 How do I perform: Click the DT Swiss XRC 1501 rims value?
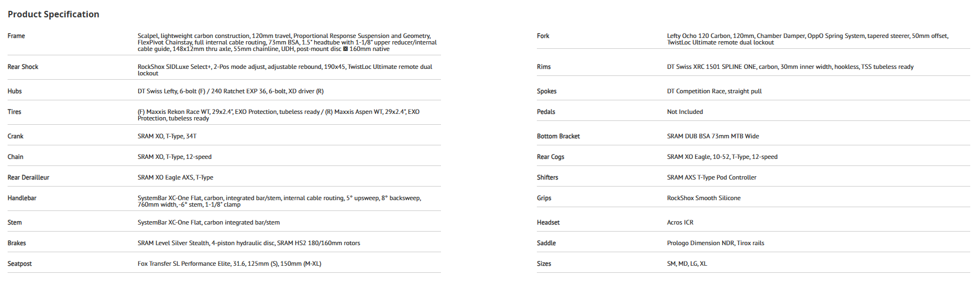pyautogui.click(x=790, y=67)
